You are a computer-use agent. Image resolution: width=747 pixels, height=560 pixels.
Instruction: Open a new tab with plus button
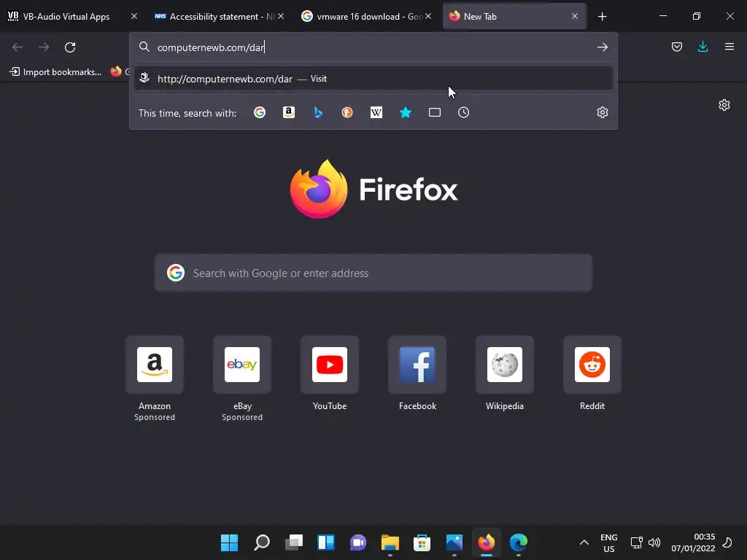602,17
